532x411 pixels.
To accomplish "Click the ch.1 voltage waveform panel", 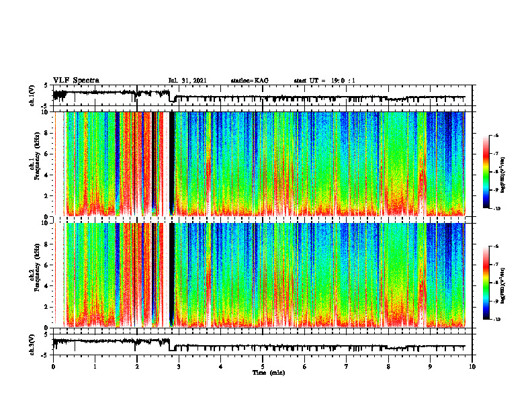I will click(263, 95).
